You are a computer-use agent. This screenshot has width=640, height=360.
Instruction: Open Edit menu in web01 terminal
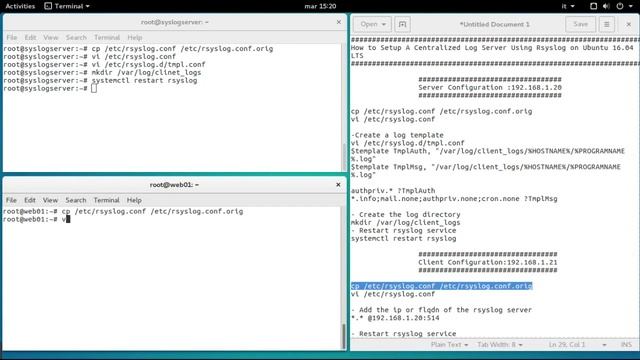(x=30, y=200)
